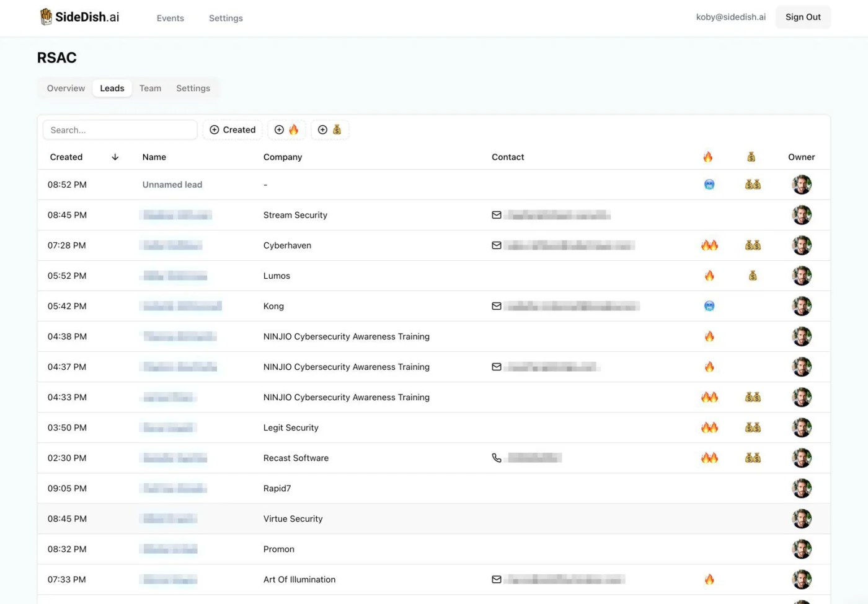The height and width of the screenshot is (604, 868).
Task: Click the Name column header
Action: (154, 157)
